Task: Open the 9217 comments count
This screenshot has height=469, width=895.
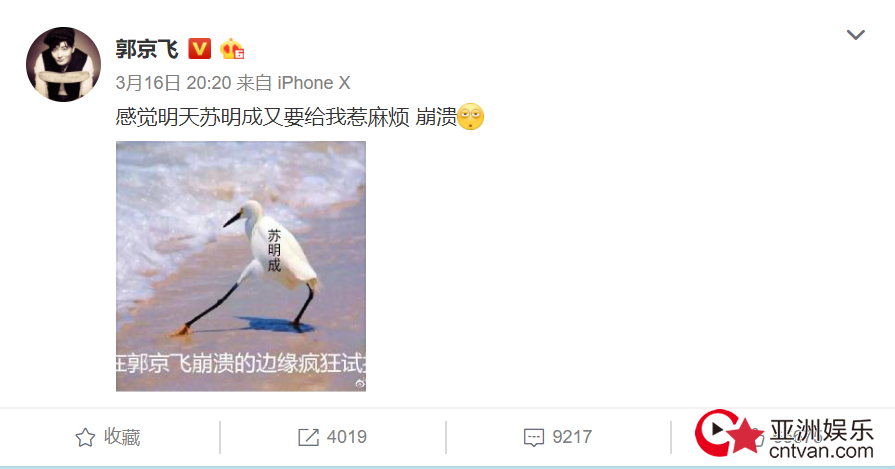Action: click(x=572, y=437)
